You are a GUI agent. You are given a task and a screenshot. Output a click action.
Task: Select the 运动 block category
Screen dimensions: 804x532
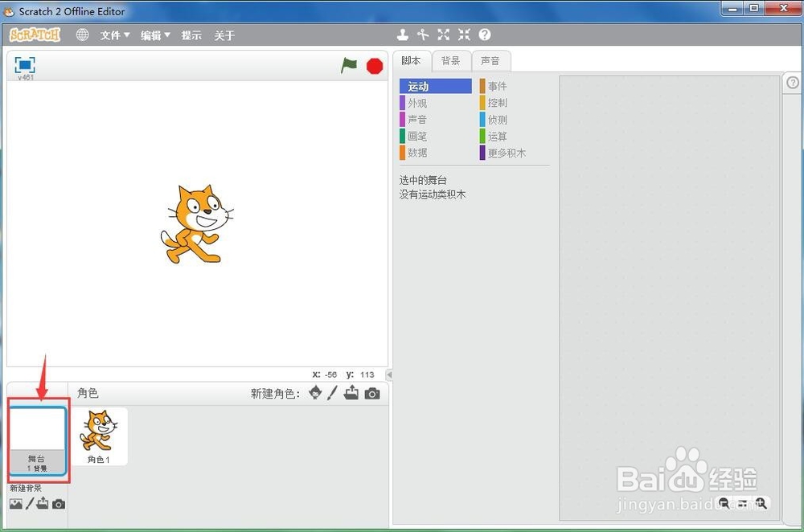[x=435, y=86]
